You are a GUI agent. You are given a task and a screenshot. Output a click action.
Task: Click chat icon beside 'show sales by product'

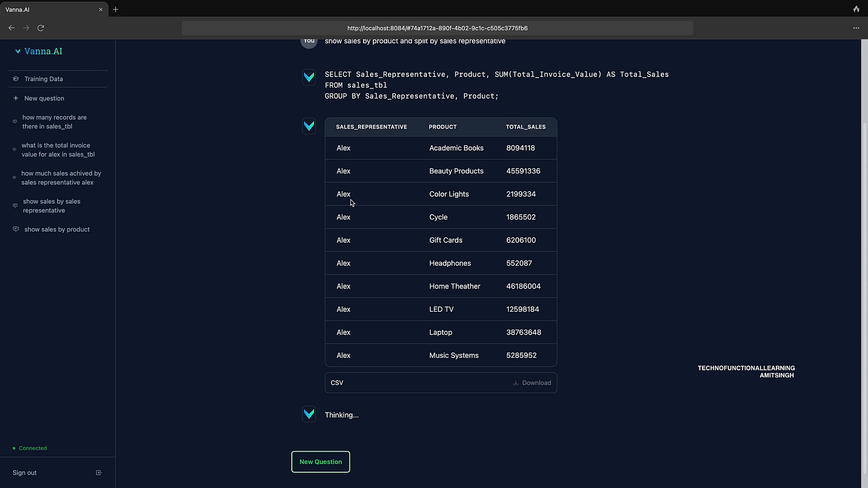pyautogui.click(x=16, y=229)
